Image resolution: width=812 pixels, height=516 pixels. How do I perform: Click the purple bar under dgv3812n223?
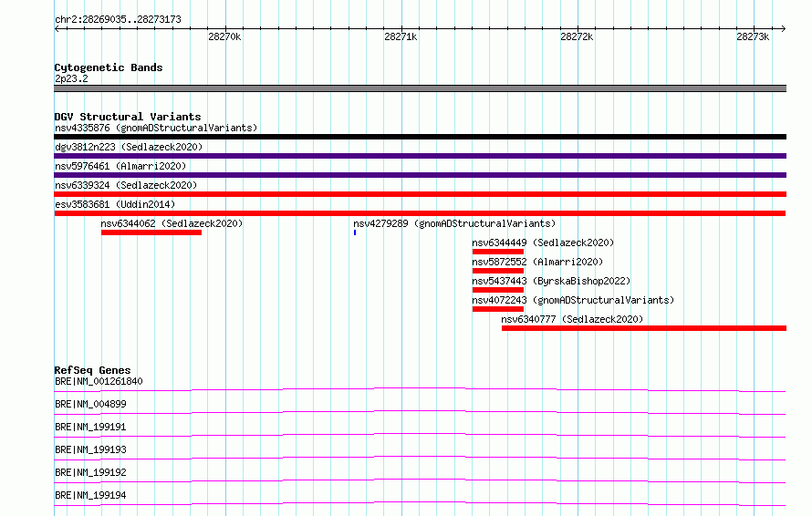point(420,156)
